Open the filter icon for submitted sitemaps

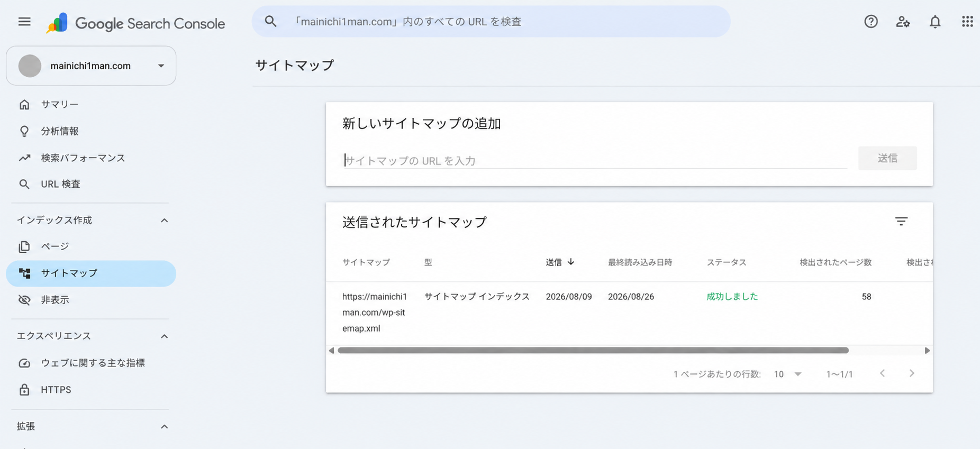tap(901, 222)
